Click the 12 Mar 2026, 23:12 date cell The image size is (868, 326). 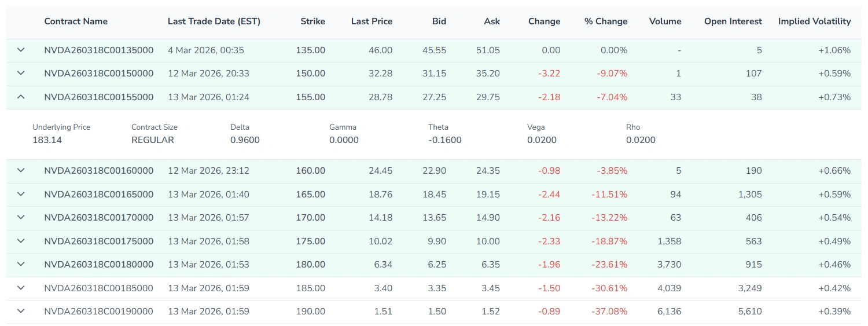[x=208, y=171]
